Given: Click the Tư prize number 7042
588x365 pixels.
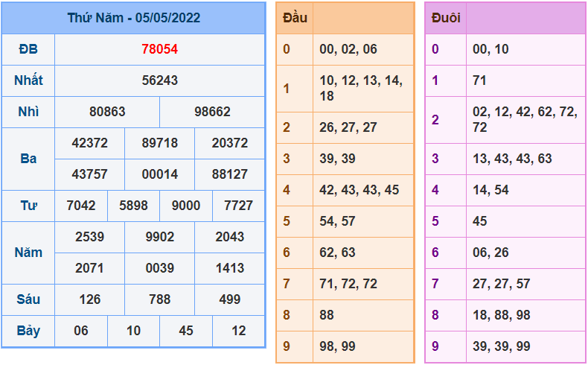Looking at the screenshot, I should click(x=81, y=206).
